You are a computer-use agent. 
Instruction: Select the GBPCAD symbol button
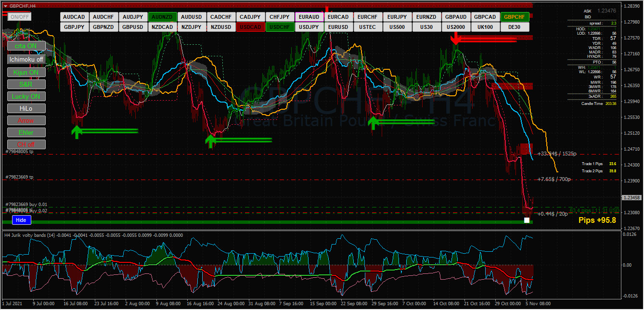click(485, 17)
